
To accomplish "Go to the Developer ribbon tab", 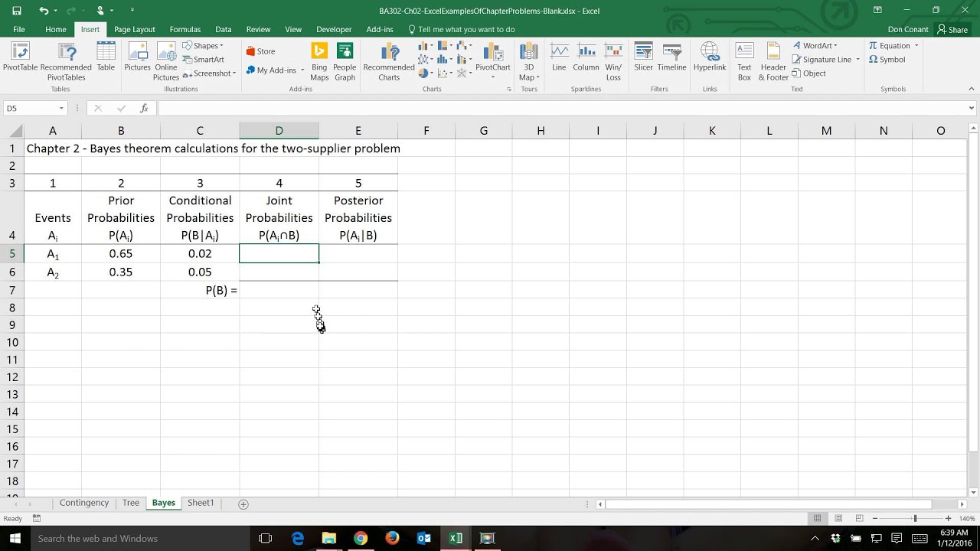I will click(x=334, y=29).
